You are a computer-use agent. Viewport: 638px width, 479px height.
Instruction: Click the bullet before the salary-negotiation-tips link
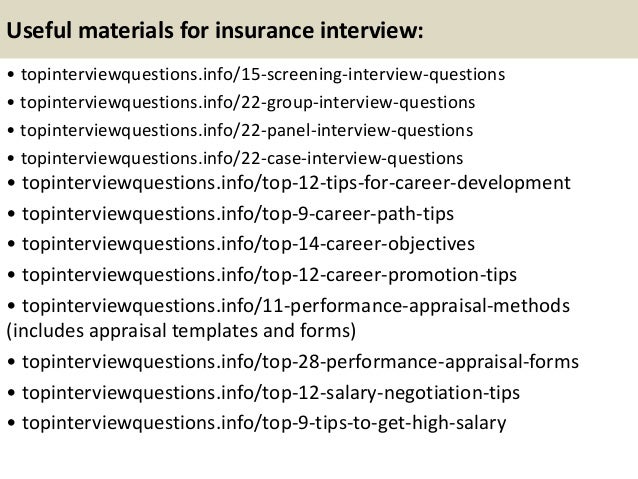(x=11, y=393)
